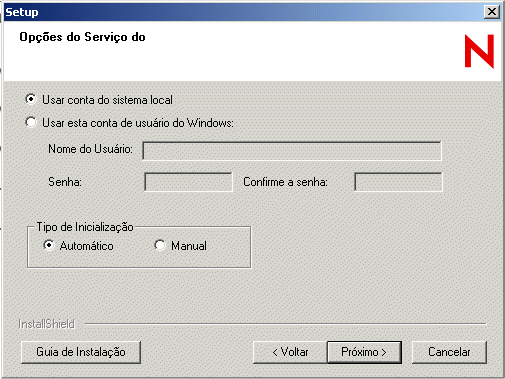Go back with the Voltar button
The height and width of the screenshot is (379, 505).
290,352
